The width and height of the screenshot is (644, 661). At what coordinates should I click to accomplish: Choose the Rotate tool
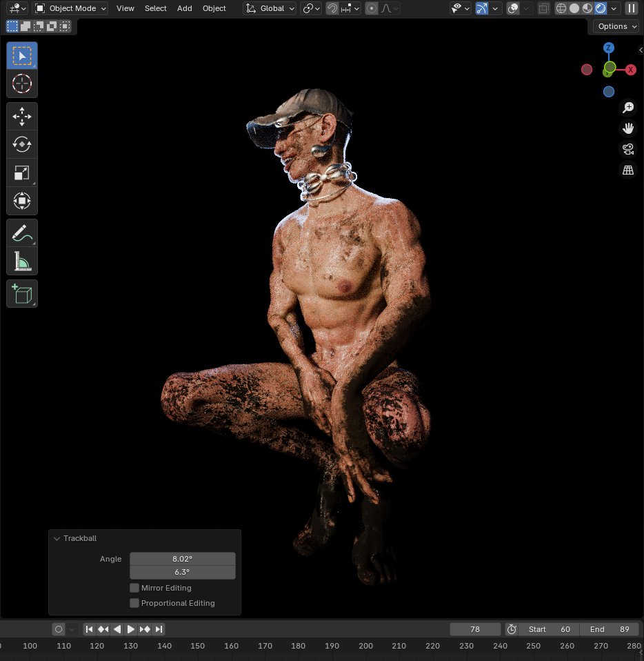(x=22, y=145)
